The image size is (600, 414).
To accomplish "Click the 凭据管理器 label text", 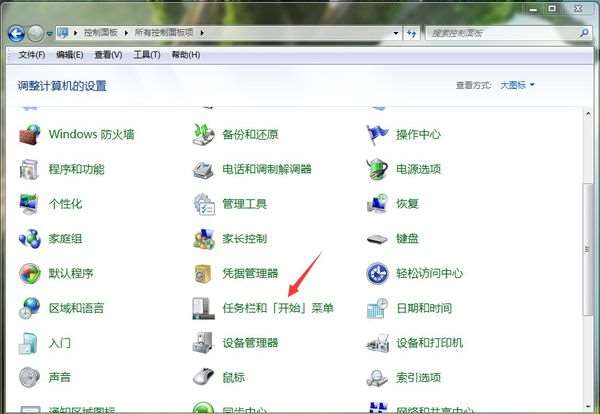I will pyautogui.click(x=250, y=273).
